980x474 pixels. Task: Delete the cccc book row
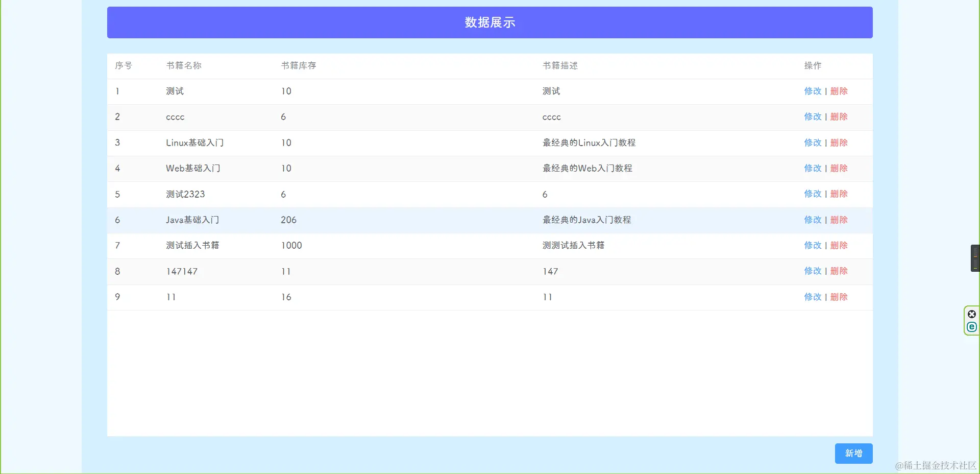pyautogui.click(x=839, y=116)
